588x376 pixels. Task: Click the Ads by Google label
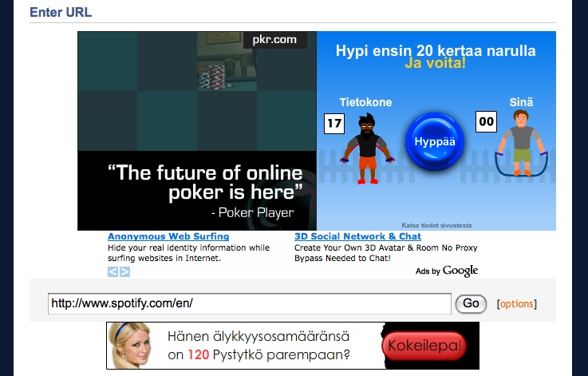(x=447, y=271)
